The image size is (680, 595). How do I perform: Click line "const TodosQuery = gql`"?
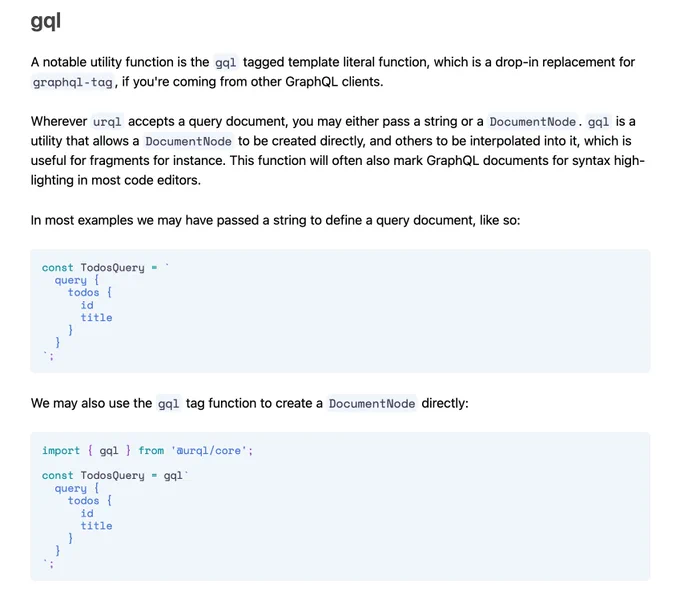tap(115, 475)
